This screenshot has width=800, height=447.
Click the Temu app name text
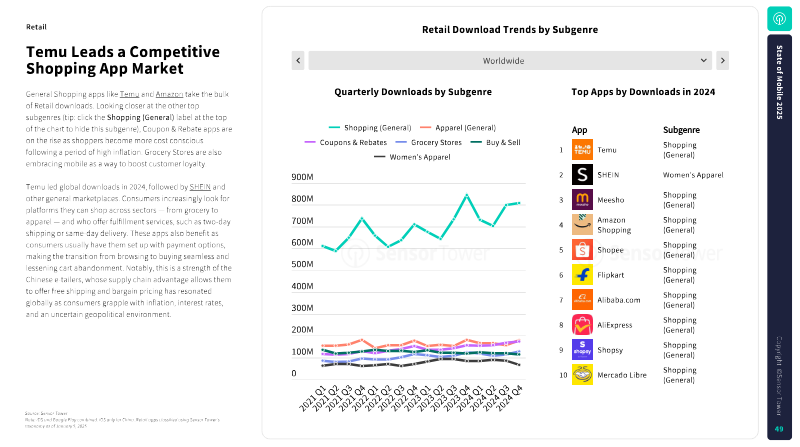pos(607,150)
